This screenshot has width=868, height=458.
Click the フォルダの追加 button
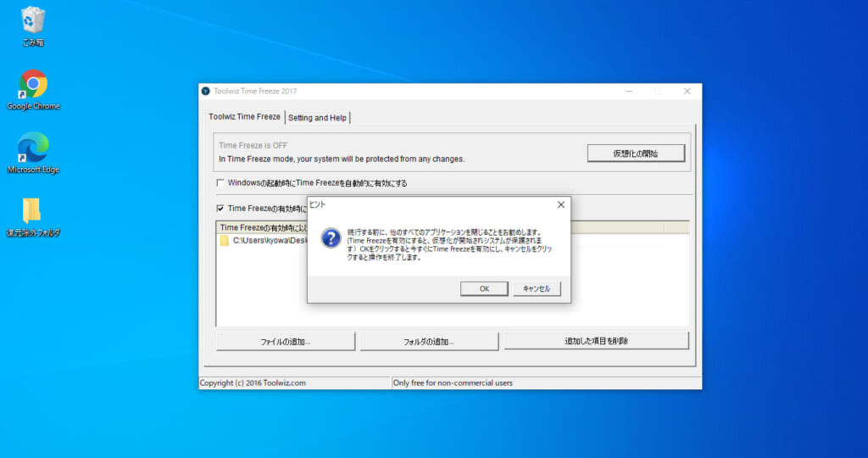(x=429, y=342)
